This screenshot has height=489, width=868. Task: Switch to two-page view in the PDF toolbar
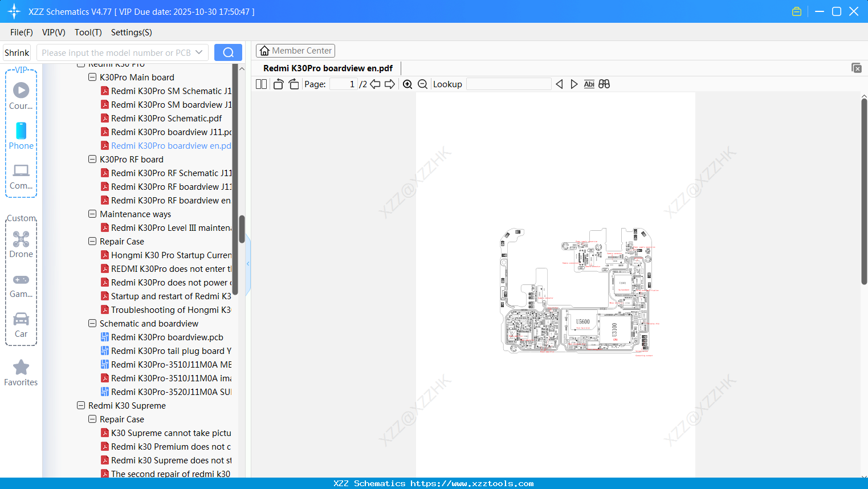tap(261, 84)
